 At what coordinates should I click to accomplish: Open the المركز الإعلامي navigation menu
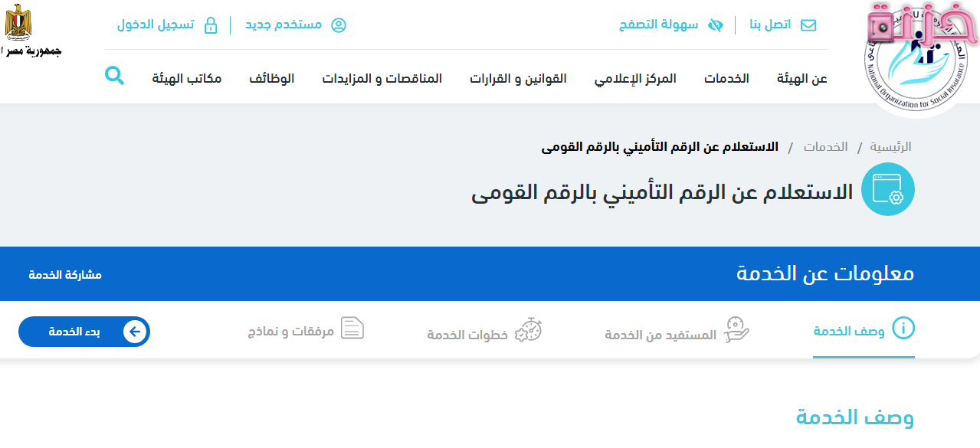tap(635, 77)
